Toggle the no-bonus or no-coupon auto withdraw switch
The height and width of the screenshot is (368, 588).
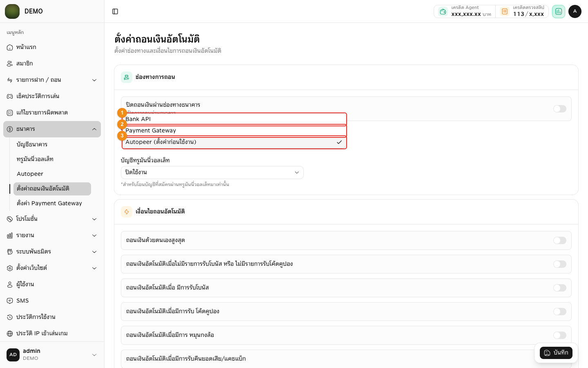(560, 264)
